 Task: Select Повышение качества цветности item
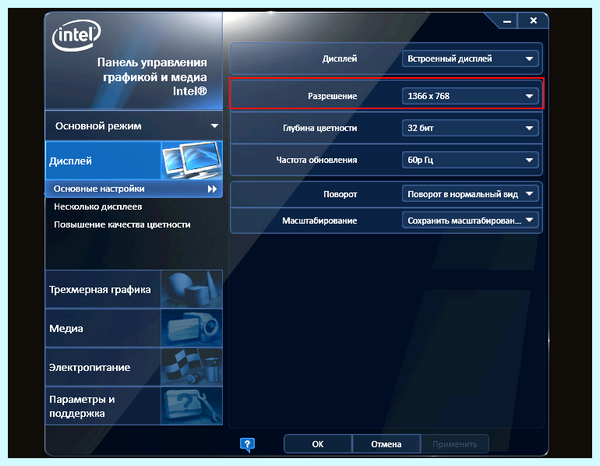(122, 225)
